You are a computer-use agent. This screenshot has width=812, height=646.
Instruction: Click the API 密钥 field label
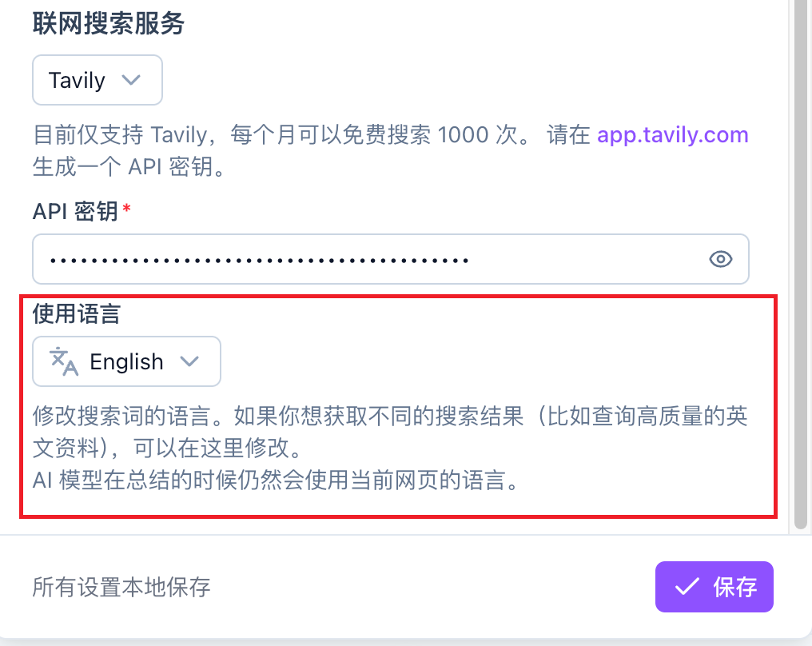pos(76,211)
